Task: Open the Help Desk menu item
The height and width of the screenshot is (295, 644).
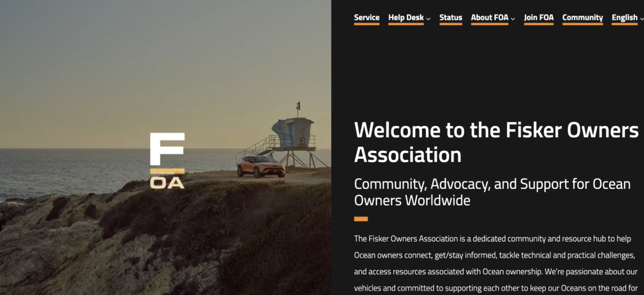Action: point(406,18)
